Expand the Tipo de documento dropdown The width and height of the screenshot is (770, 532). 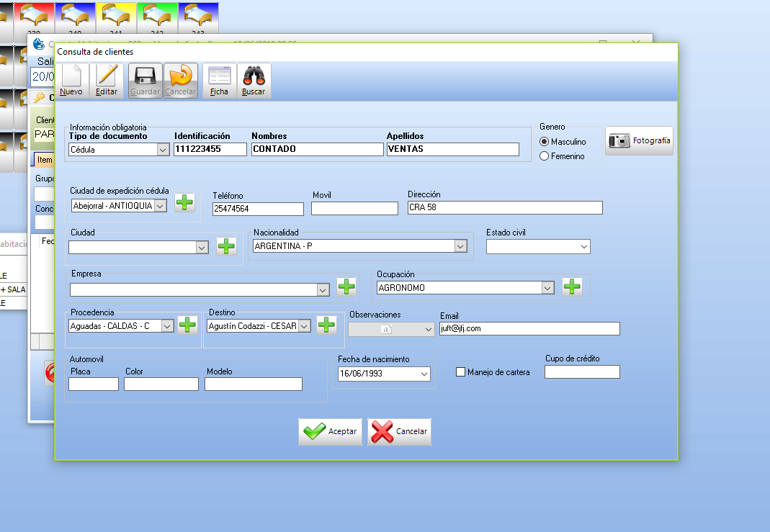pos(163,150)
